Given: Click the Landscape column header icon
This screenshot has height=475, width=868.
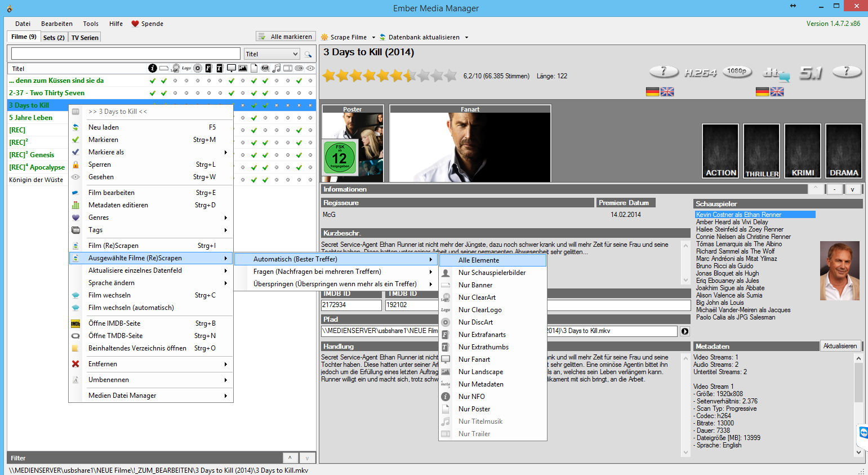Looking at the screenshot, I should coord(243,68).
